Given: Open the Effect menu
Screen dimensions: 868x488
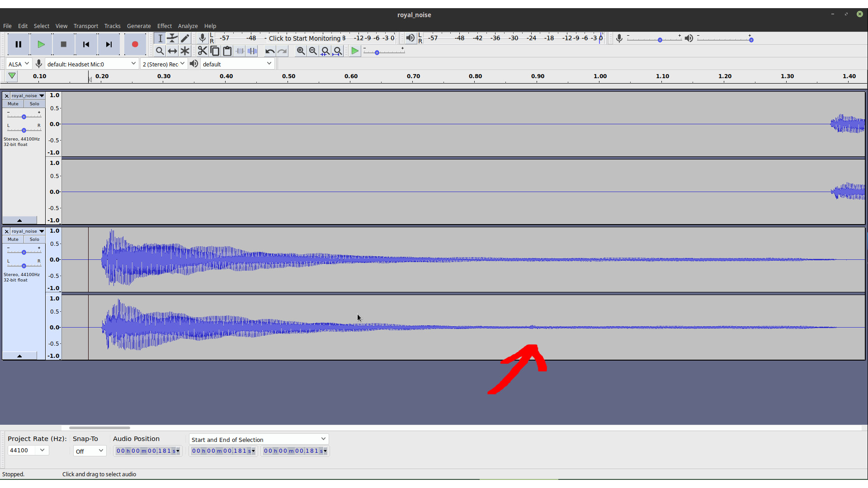Looking at the screenshot, I should point(165,26).
